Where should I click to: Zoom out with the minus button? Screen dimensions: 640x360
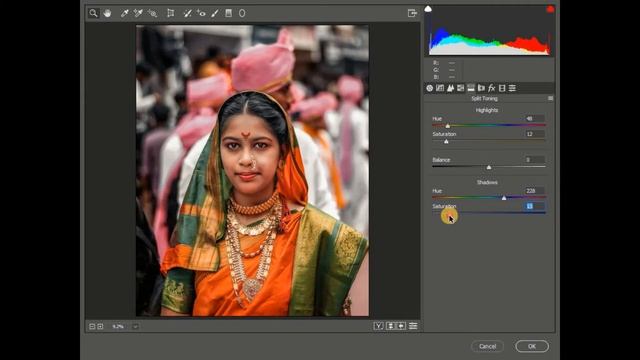click(92, 327)
